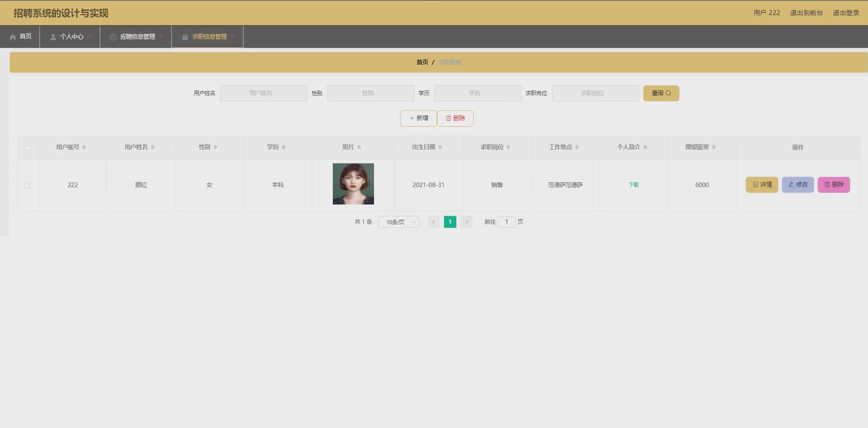Click the 用户姓名 search input field

[264, 93]
